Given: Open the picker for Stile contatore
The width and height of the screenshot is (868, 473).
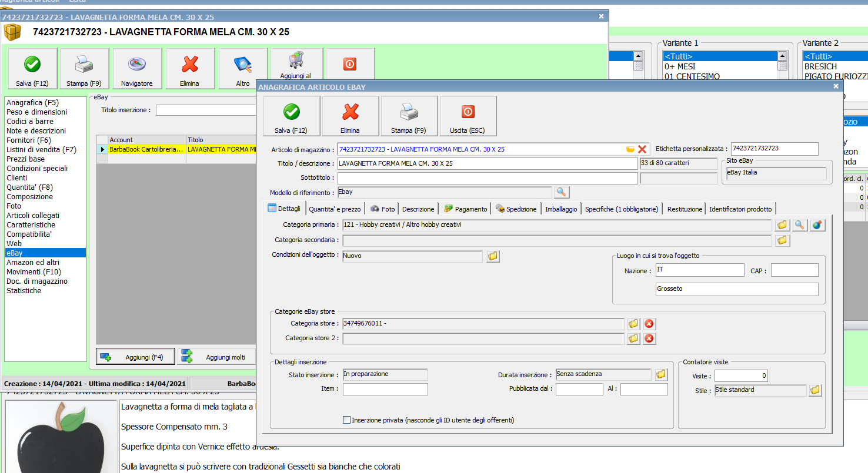Looking at the screenshot, I should click(815, 390).
